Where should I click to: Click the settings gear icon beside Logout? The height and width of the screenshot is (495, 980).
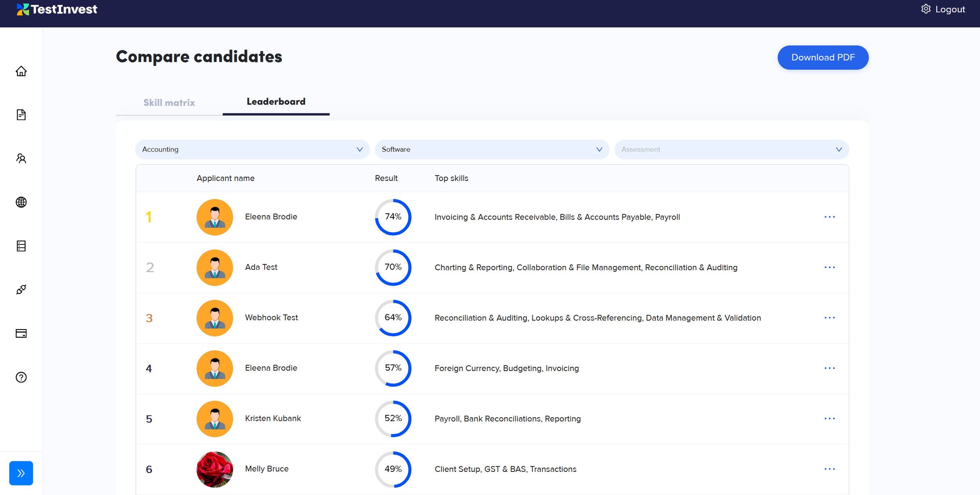(x=926, y=9)
